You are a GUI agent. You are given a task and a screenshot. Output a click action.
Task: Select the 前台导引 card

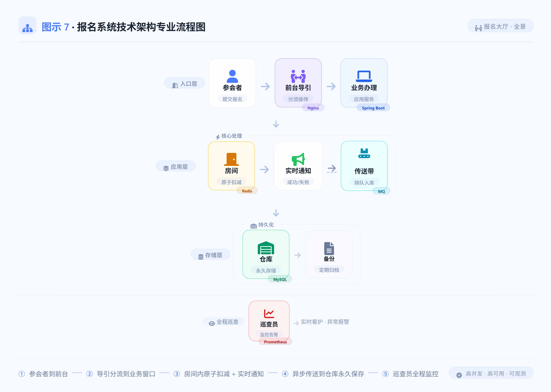tap(298, 83)
